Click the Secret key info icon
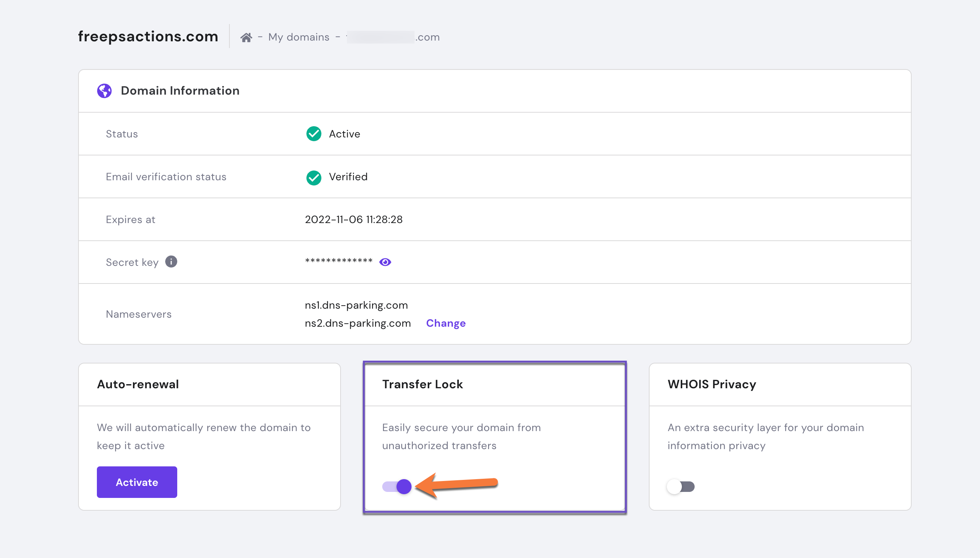The image size is (980, 558). pyautogui.click(x=171, y=262)
